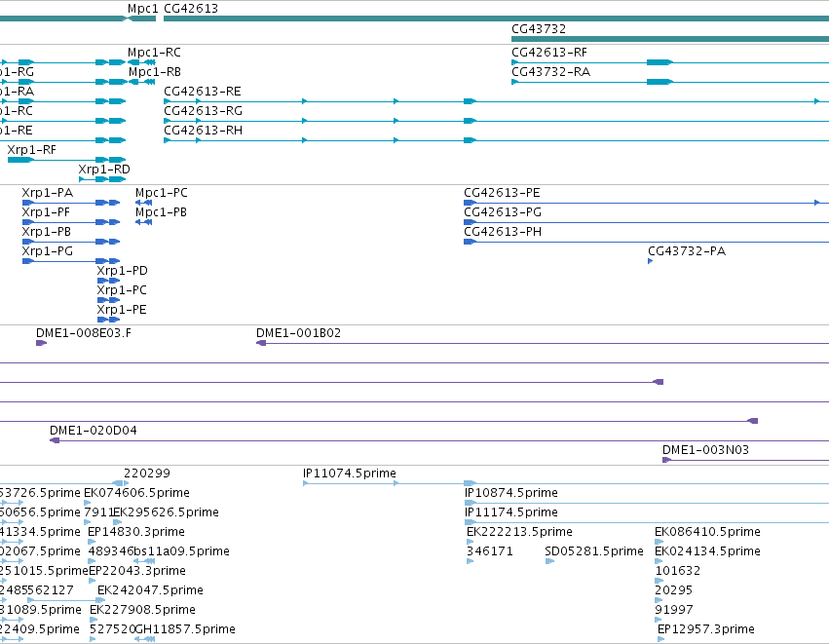Select protein label CG43732-PA
The height and width of the screenshot is (644, 829).
[687, 251]
